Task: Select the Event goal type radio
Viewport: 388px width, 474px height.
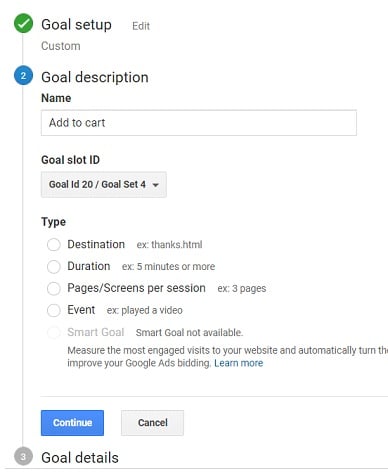Action: (54, 310)
